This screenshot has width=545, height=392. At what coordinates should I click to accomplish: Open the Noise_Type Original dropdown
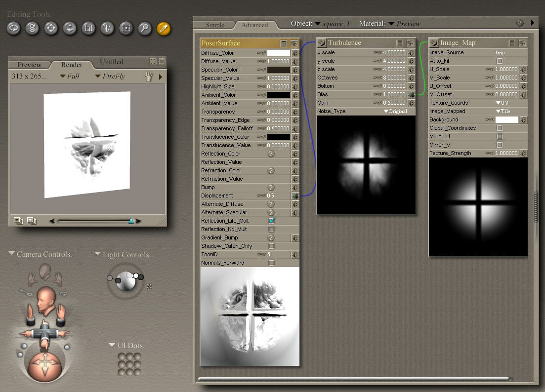click(396, 112)
